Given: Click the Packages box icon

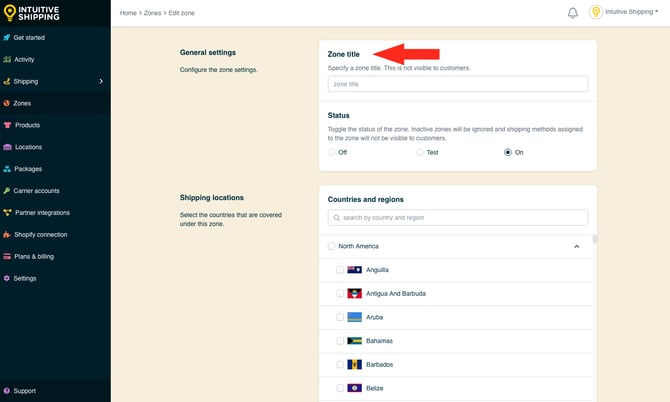Looking at the screenshot, I should pyautogui.click(x=7, y=169).
